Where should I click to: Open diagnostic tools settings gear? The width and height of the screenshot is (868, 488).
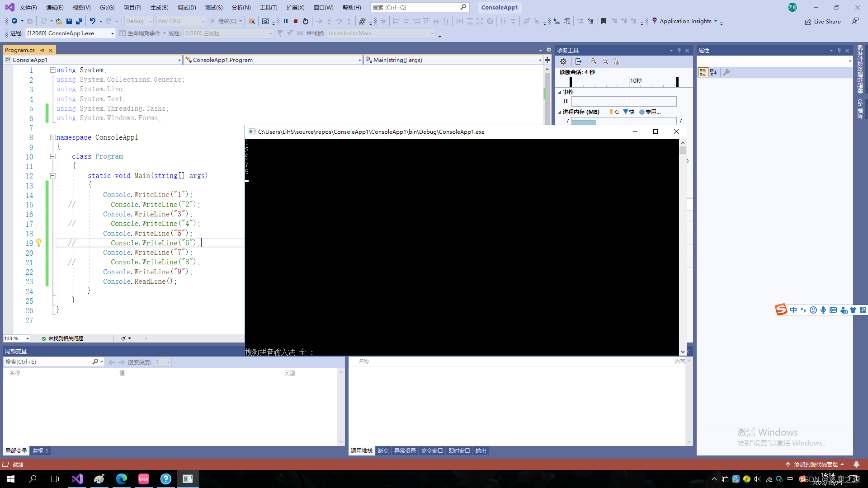[563, 61]
